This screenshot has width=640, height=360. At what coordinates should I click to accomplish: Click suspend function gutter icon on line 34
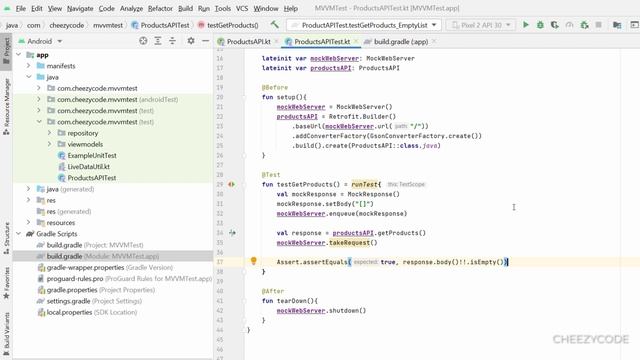[232, 233]
